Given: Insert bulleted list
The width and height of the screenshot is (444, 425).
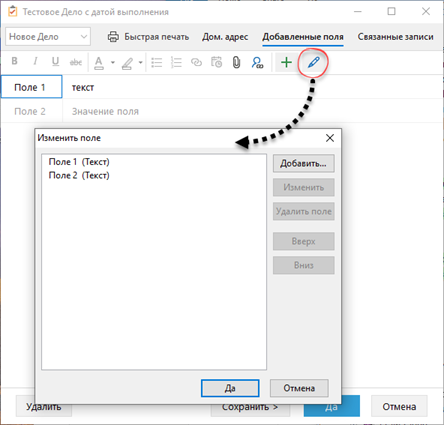Looking at the screenshot, I should (x=156, y=62).
